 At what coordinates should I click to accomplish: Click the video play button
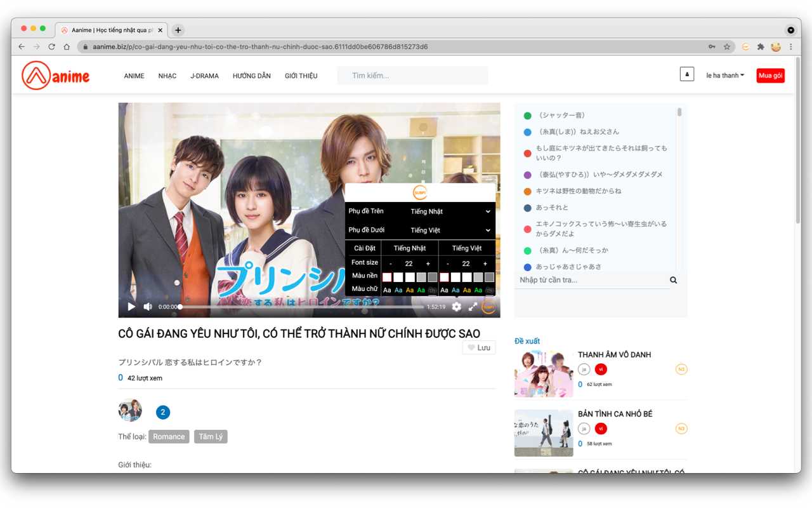click(131, 307)
